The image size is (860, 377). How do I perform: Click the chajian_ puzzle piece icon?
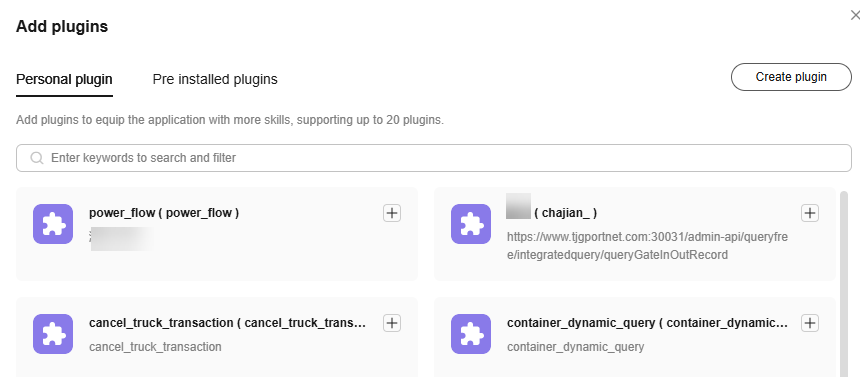click(x=471, y=224)
